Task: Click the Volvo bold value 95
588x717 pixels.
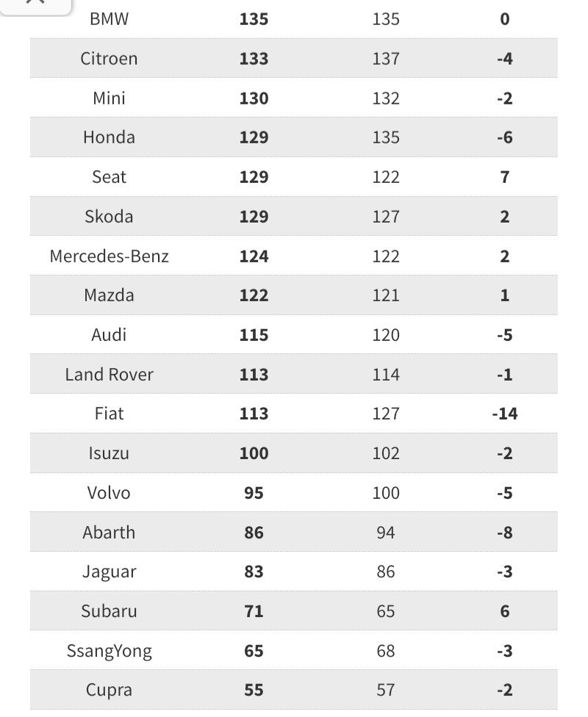Action: coord(254,493)
